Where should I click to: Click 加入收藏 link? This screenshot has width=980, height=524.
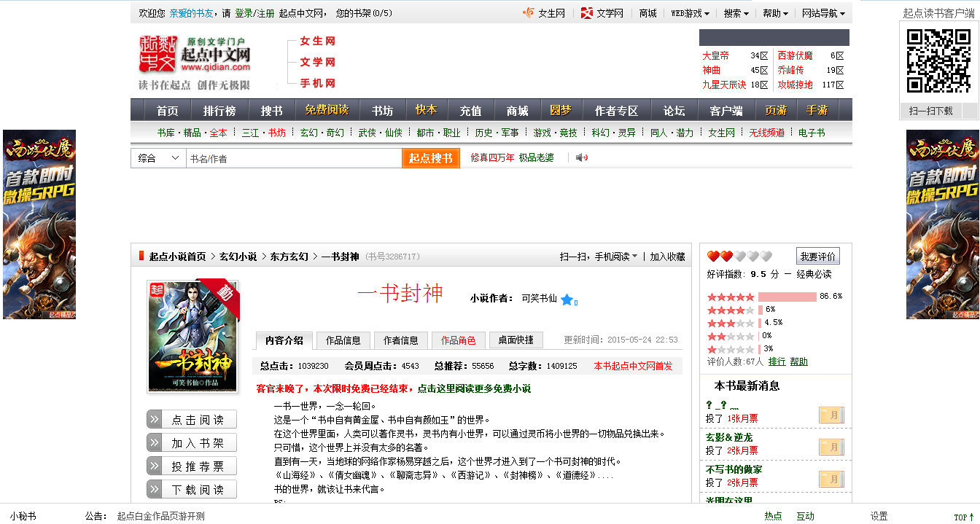tap(667, 257)
